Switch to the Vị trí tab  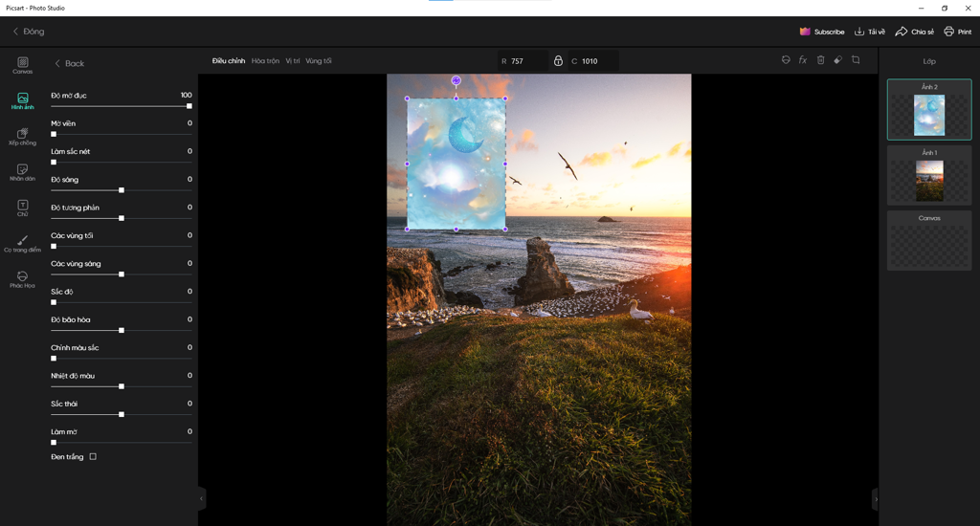point(293,60)
